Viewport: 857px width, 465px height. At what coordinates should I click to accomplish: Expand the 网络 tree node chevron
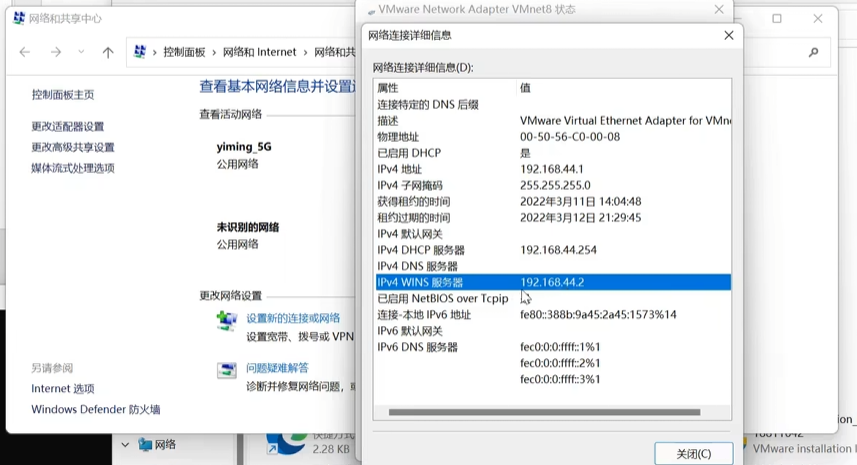125,444
